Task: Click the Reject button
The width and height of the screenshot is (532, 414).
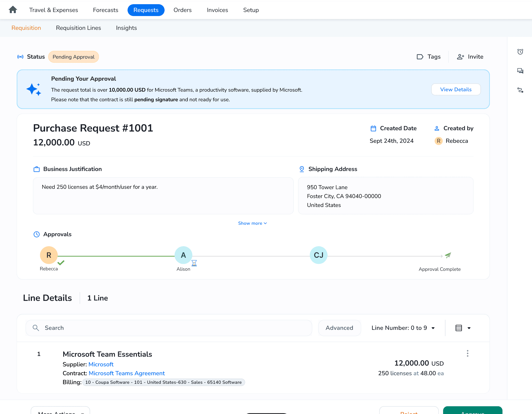Action: [x=409, y=410]
